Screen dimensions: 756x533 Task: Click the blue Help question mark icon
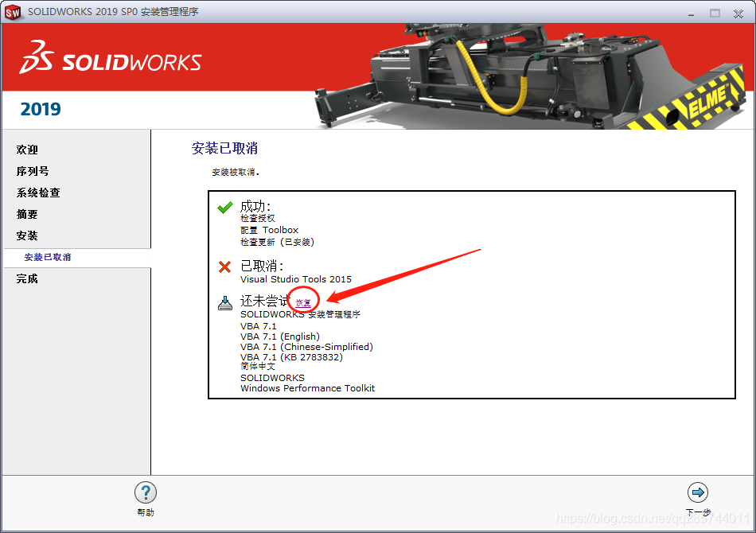coord(146,492)
